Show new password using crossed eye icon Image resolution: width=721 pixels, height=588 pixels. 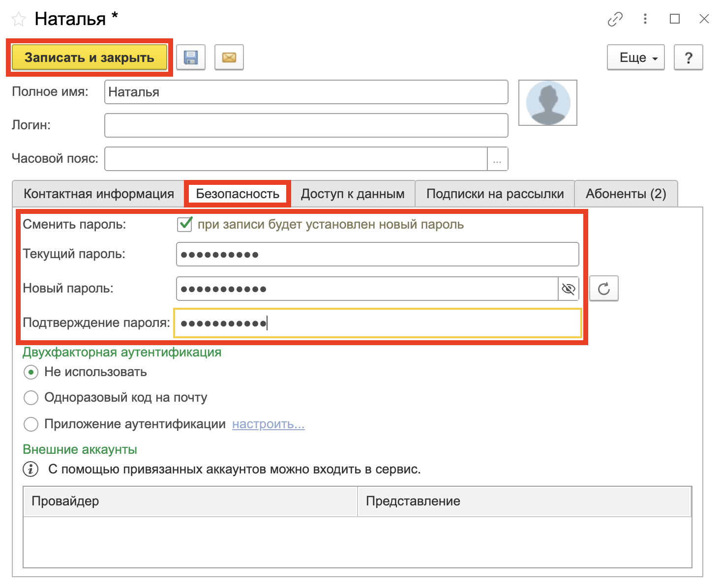(569, 289)
